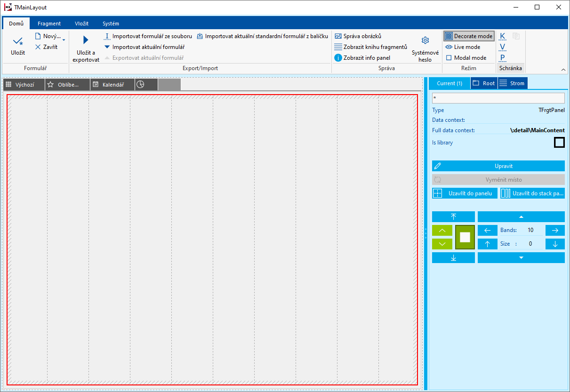The width and height of the screenshot is (570, 392).
Task: Click Importovat aktuální standardní formulář z balíčku
Action: [x=262, y=36]
